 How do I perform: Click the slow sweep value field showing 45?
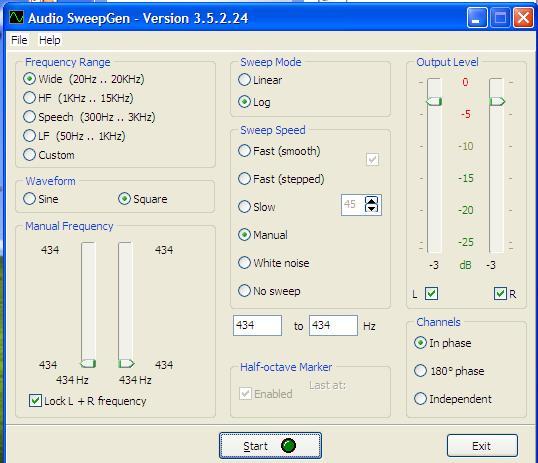(353, 205)
